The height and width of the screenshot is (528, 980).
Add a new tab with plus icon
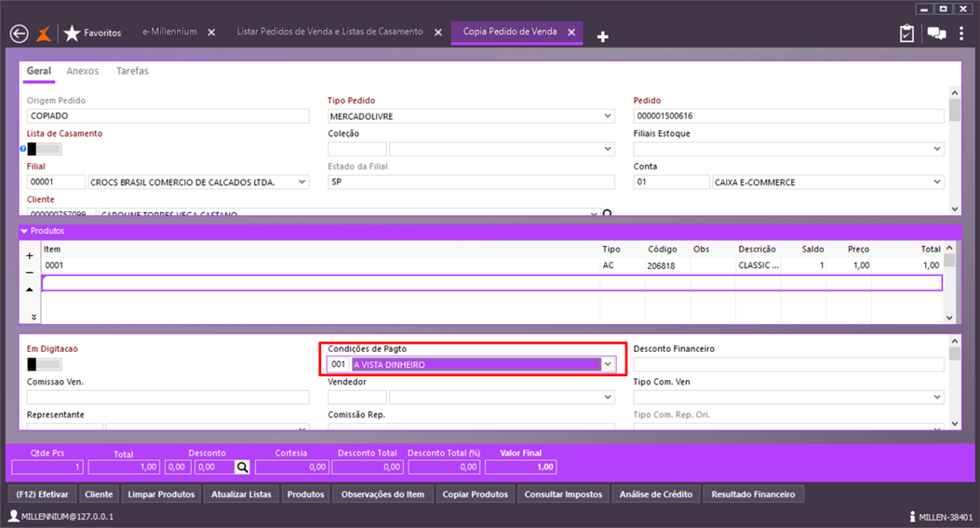[x=602, y=37]
